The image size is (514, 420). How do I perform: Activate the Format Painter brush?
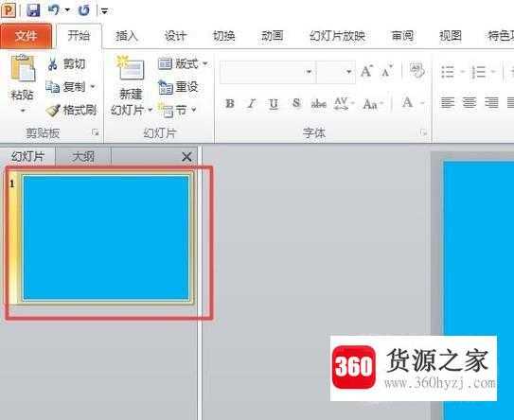(x=52, y=110)
